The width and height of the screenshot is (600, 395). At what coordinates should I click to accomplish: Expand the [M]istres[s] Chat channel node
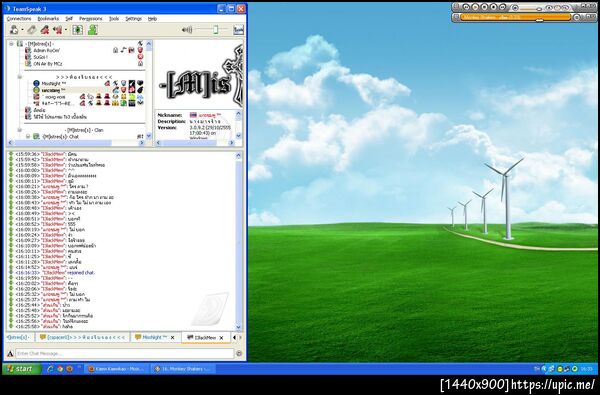pos(28,136)
